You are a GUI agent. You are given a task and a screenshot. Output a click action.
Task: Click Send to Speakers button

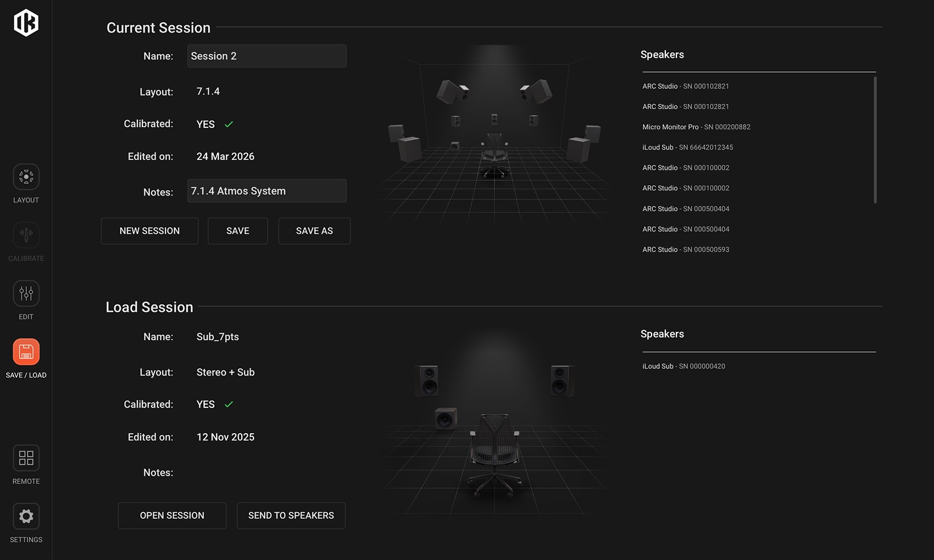(291, 516)
